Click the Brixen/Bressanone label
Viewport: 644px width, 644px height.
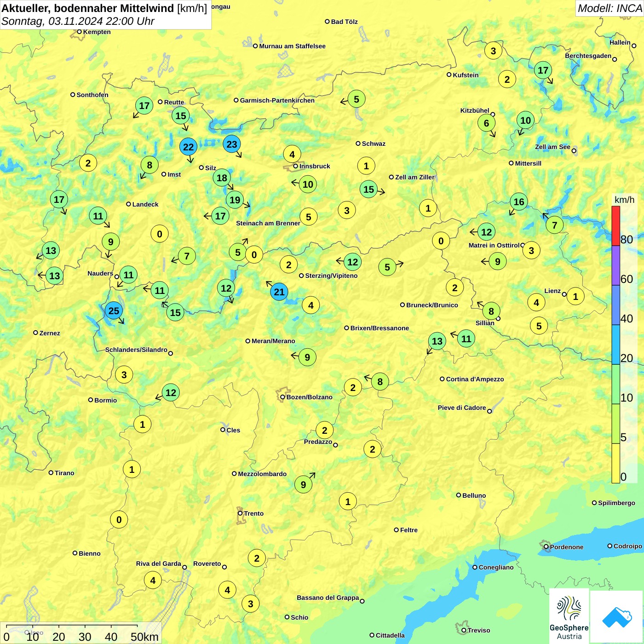click(x=379, y=328)
